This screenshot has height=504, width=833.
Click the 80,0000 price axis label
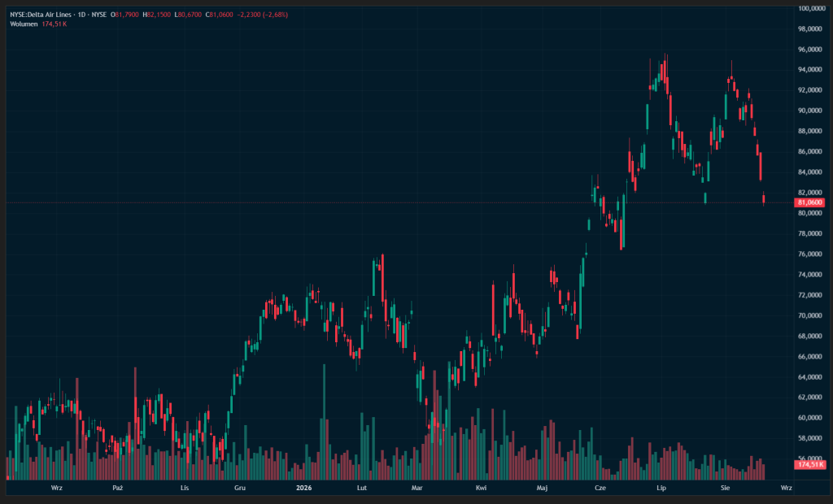tap(811, 213)
